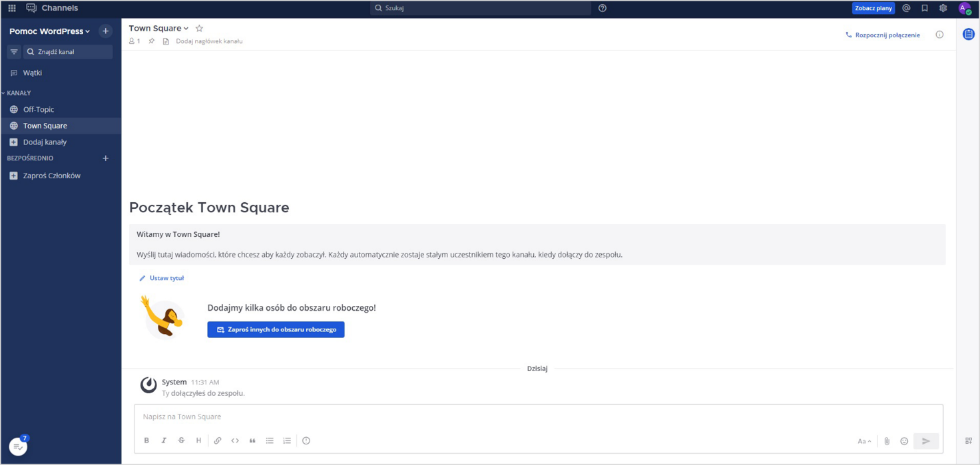Viewport: 980px width, 465px height.
Task: Open settings gear icon
Action: [943, 8]
